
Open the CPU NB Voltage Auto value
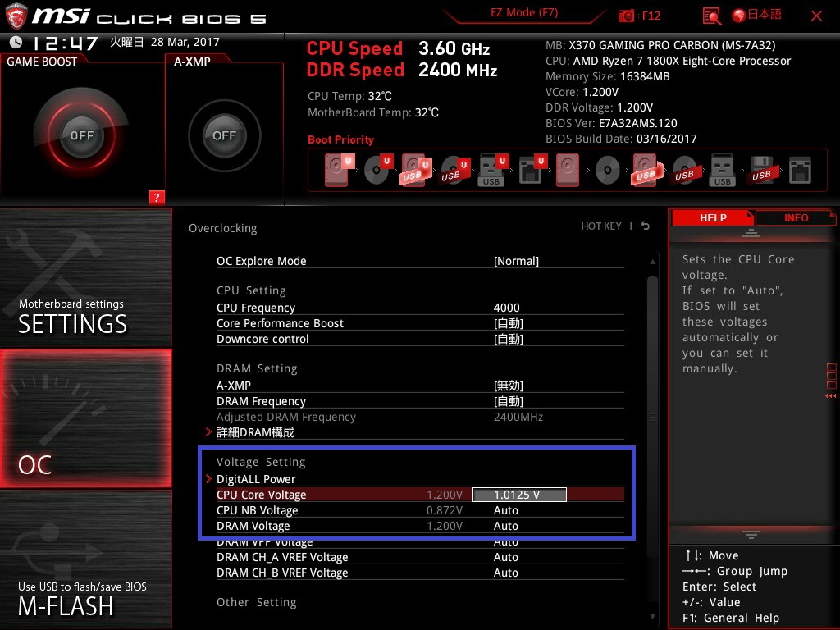505,510
